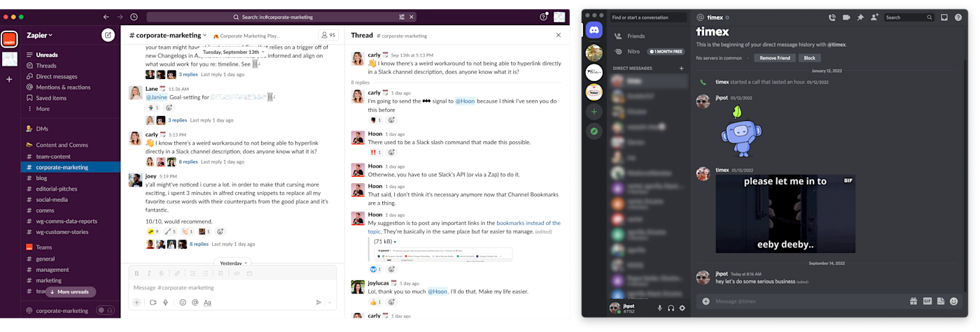Click Remove Friend button in Discord
980x332 pixels.
775,58
